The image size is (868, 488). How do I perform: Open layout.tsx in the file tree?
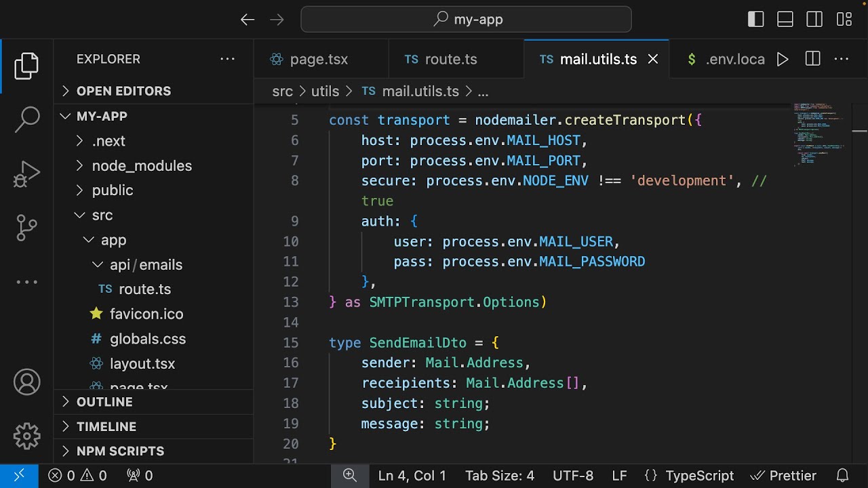click(153, 364)
